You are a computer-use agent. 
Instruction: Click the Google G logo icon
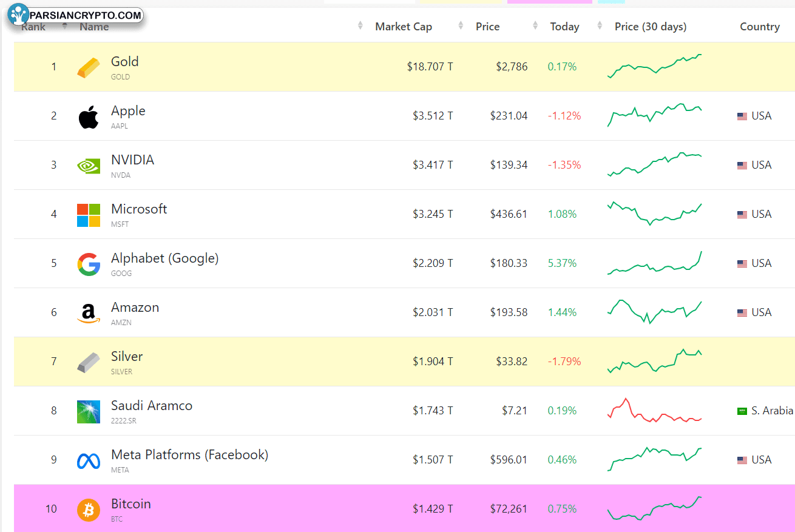pyautogui.click(x=89, y=264)
